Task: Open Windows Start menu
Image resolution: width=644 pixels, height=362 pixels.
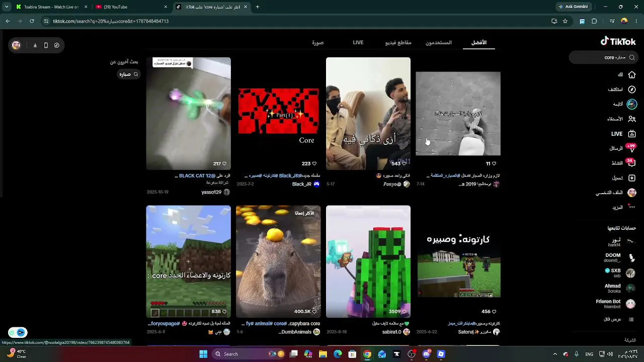Action: click(203, 354)
